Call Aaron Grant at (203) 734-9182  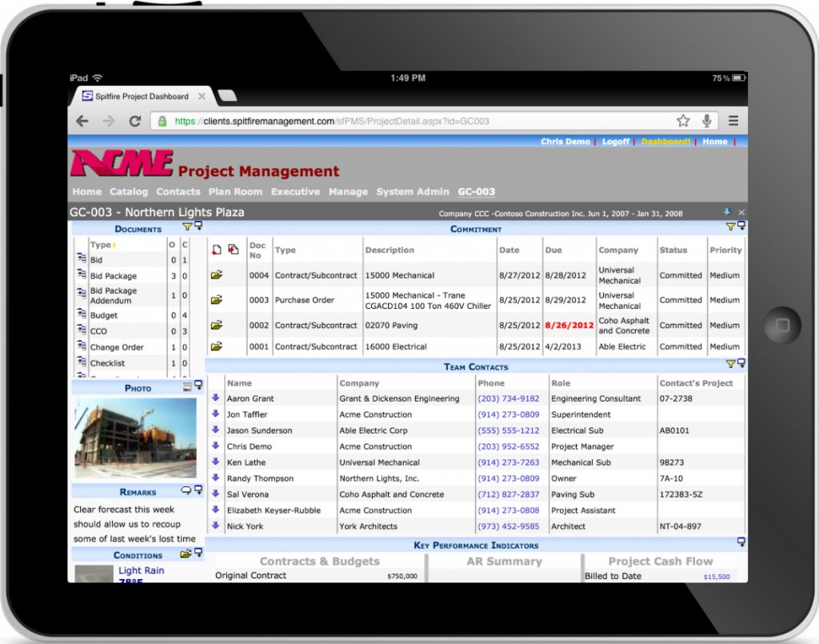click(x=508, y=398)
